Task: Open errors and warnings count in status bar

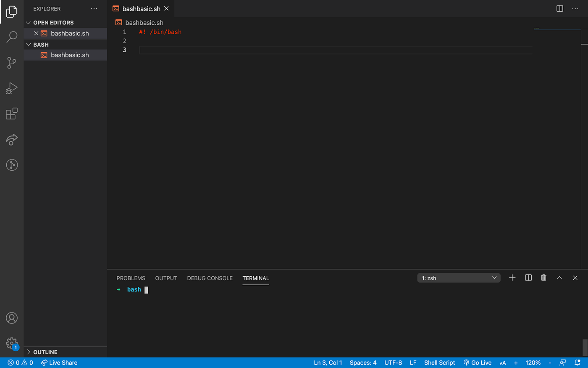Action: coord(20,363)
